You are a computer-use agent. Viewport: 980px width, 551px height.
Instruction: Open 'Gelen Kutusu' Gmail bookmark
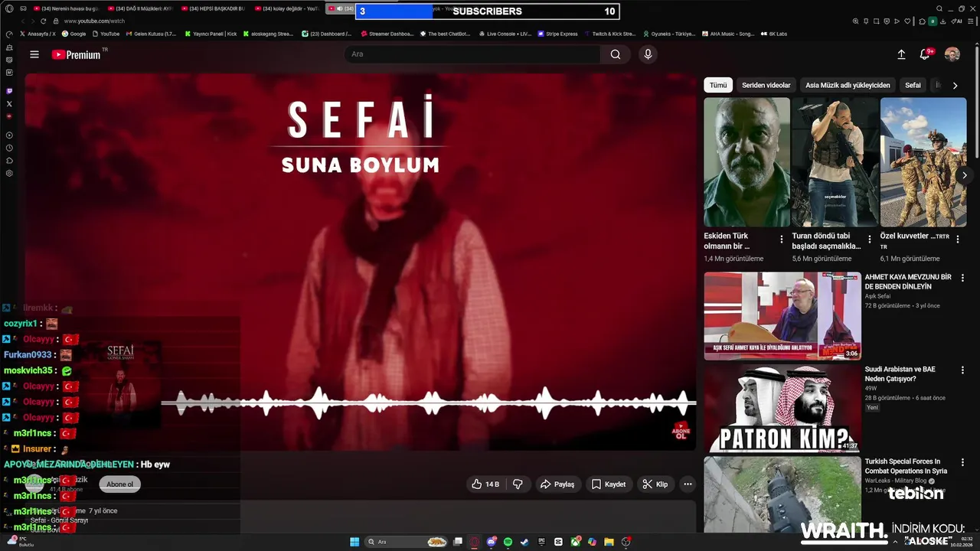pyautogui.click(x=150, y=34)
